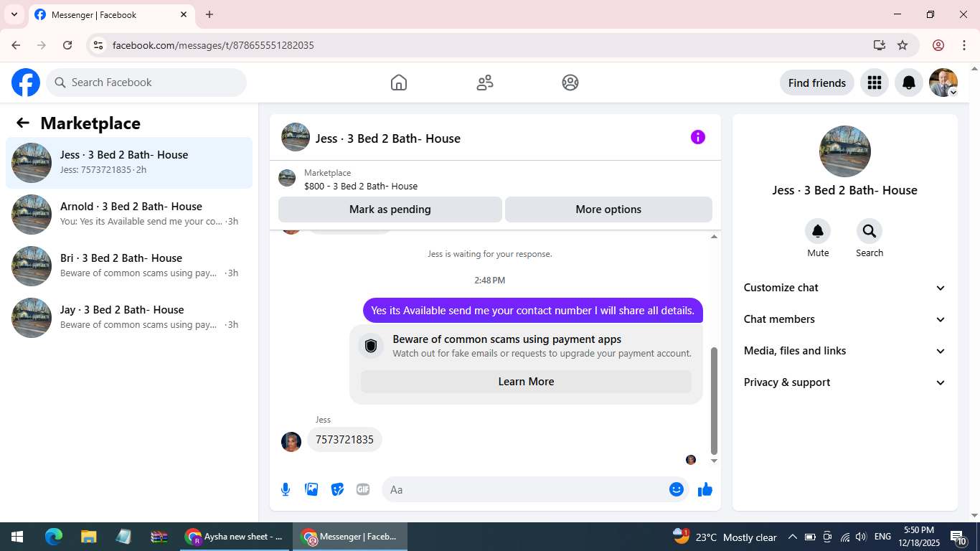Select the Messenger | Facebook browser tab

click(112, 14)
